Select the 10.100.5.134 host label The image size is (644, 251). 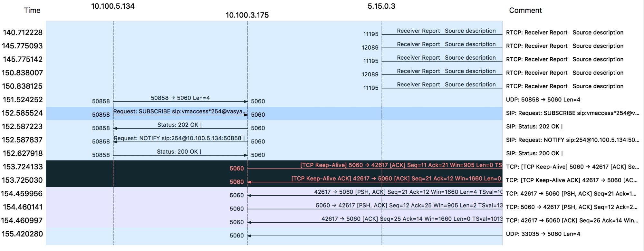point(113,6)
